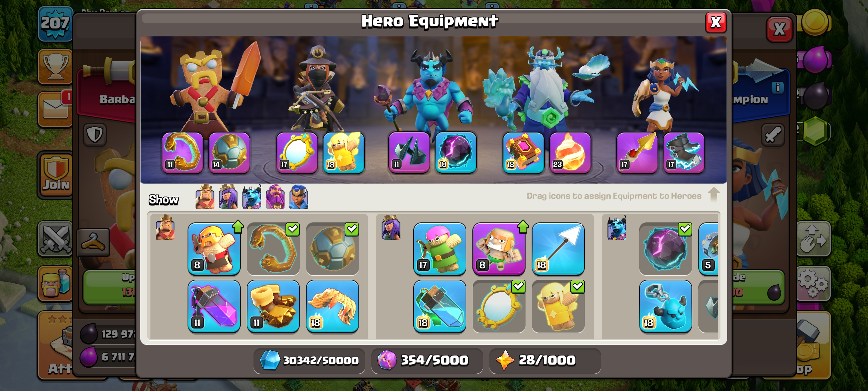The image size is (868, 391).
Task: Toggle Archer Queen filter in Show row
Action: coord(228,196)
